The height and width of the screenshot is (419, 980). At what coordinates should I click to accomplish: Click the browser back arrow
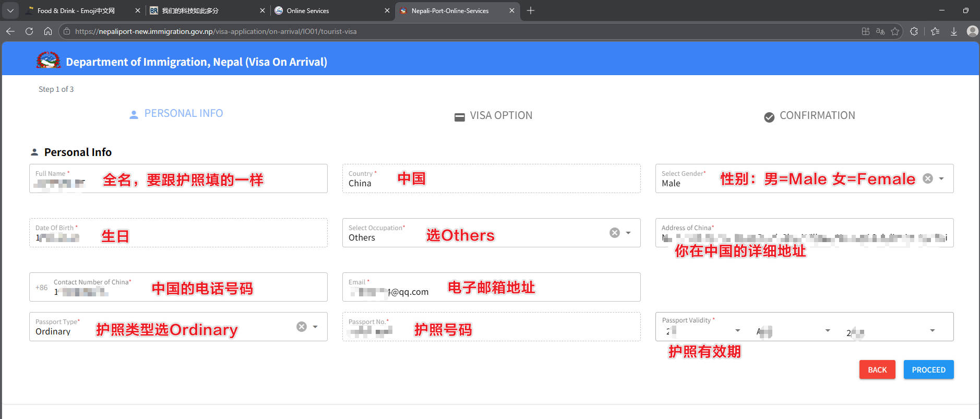10,31
